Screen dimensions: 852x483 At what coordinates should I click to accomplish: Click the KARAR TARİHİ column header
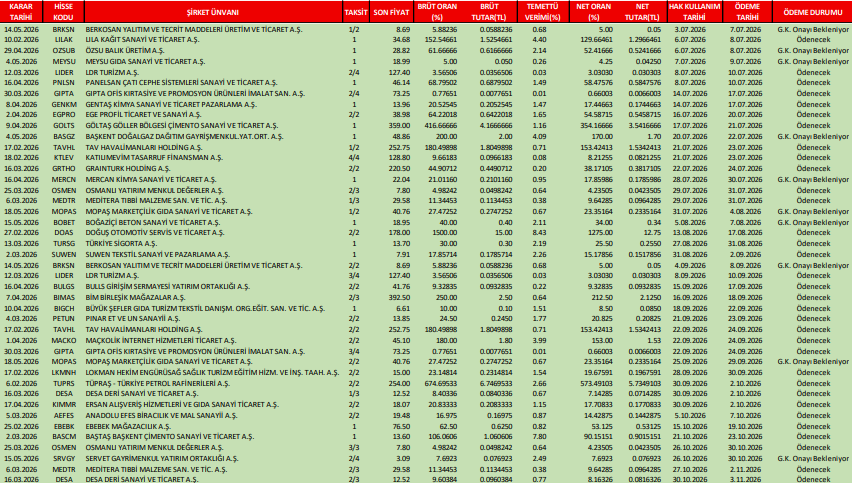[x=21, y=12]
